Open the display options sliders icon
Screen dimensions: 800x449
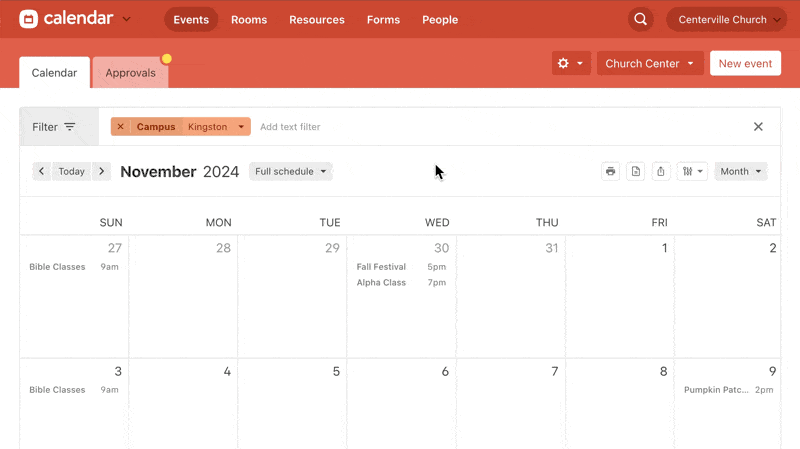[692, 171]
